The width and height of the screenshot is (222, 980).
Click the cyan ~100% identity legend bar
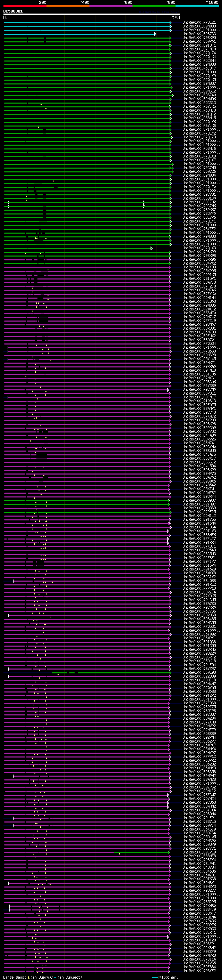pos(197,7)
